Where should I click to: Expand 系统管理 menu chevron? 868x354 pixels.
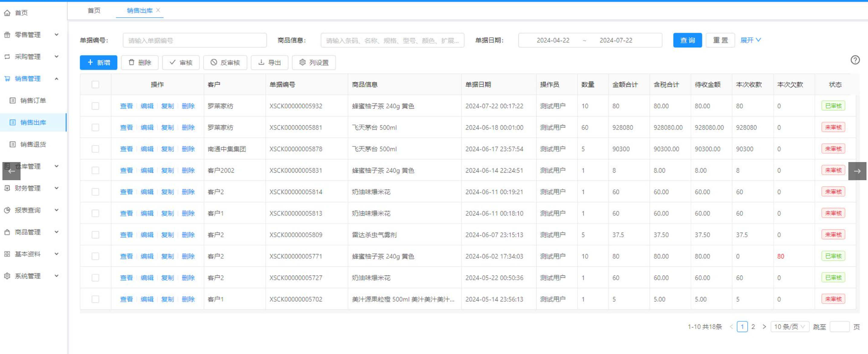click(x=56, y=276)
